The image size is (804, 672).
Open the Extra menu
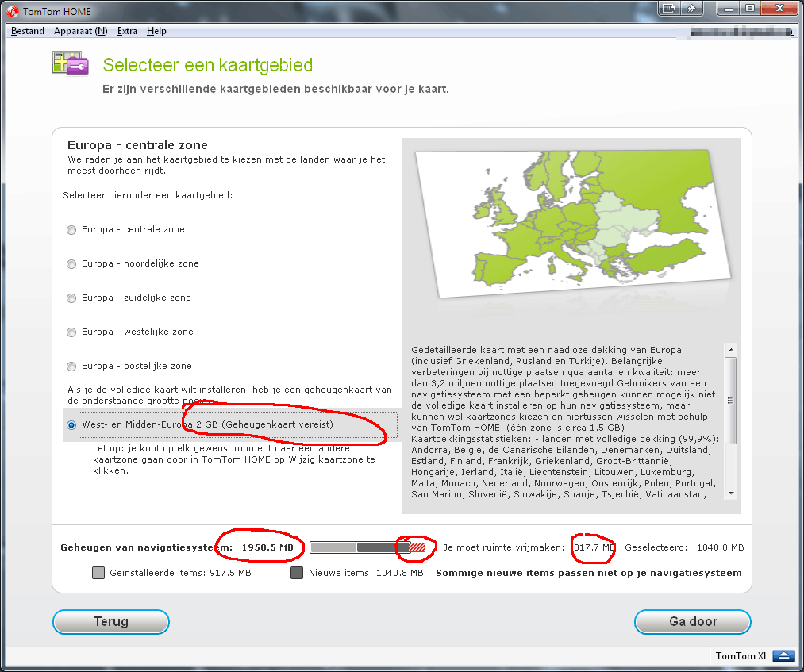(127, 31)
